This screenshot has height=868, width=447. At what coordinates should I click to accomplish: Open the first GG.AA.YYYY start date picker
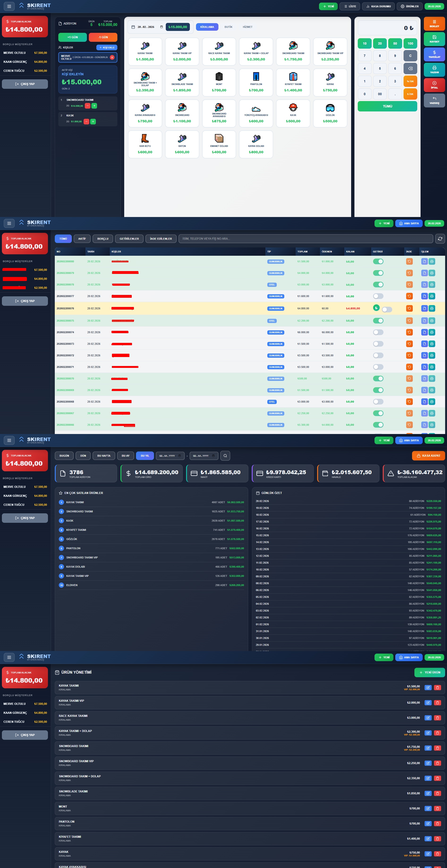179,456
